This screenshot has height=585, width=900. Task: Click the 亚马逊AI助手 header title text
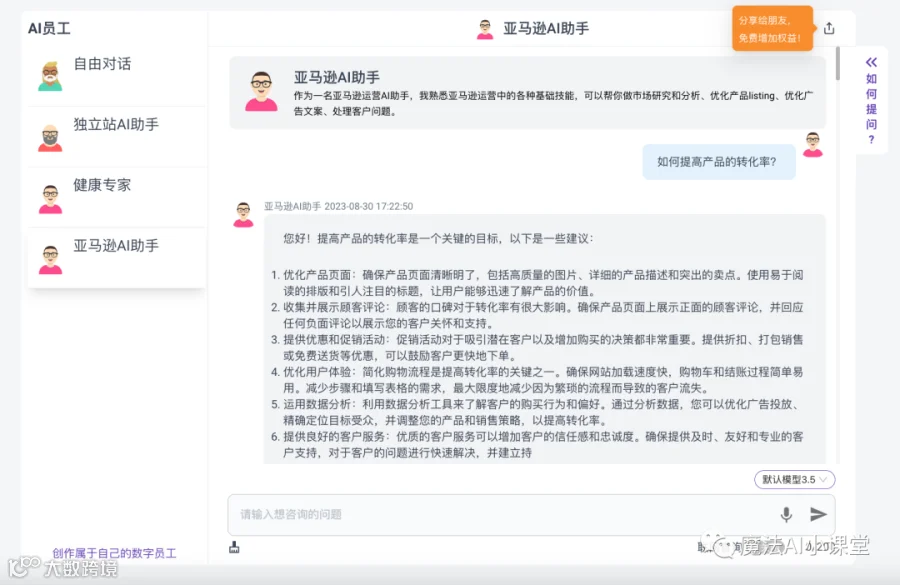(x=546, y=29)
